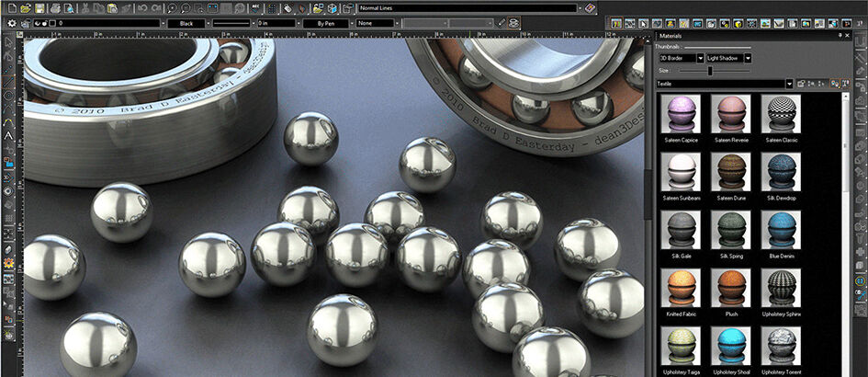Select the Upholstery Torrent material thumbnail
The width and height of the screenshot is (868, 377).
(x=781, y=346)
